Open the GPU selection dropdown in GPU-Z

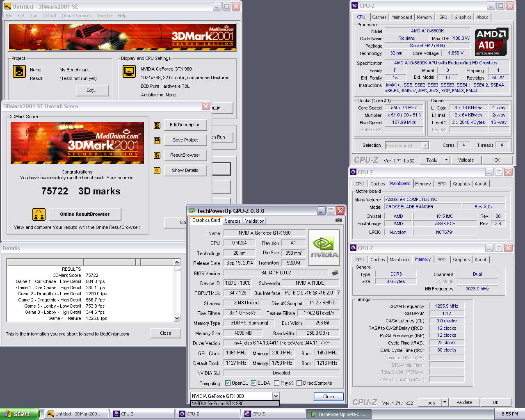tap(276, 396)
